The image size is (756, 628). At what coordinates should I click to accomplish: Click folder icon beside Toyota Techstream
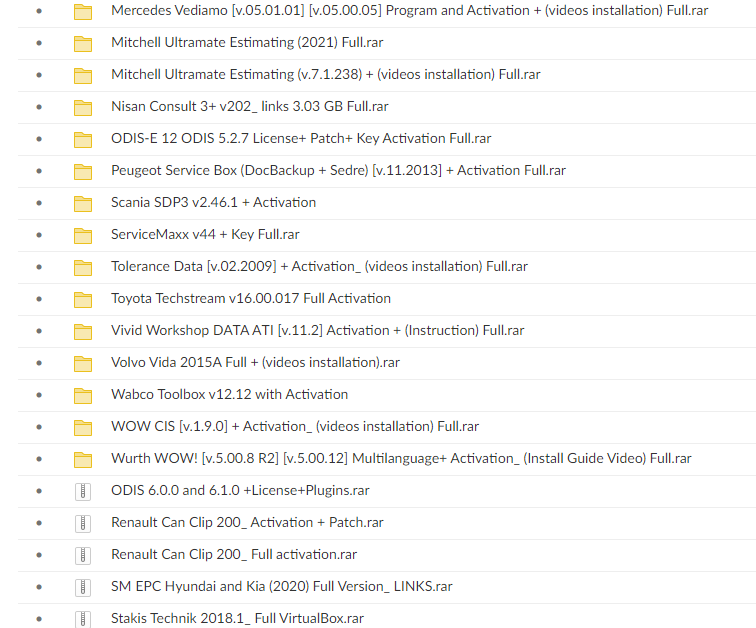tap(83, 299)
